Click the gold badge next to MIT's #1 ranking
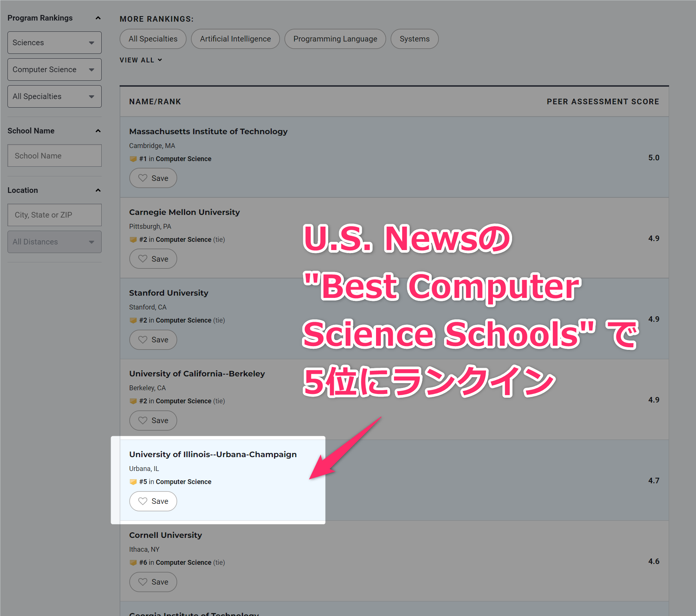Image resolution: width=696 pixels, height=616 pixels. (133, 158)
